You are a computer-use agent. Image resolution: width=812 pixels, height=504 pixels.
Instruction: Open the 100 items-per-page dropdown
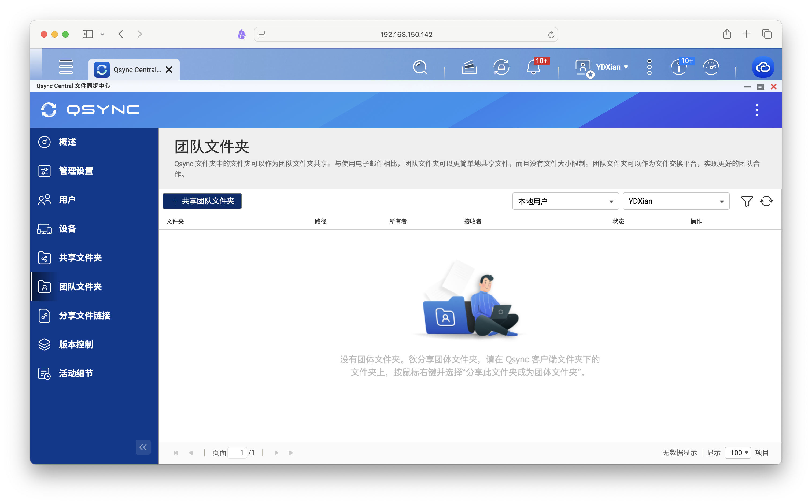(738, 453)
